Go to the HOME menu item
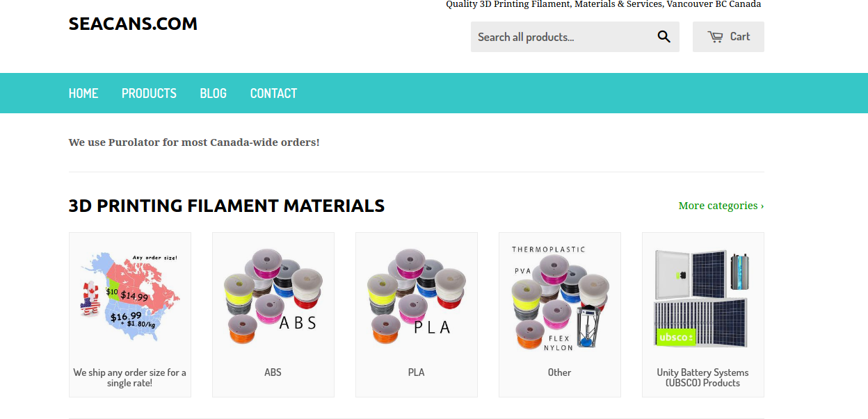This screenshot has width=868, height=419. tap(83, 93)
